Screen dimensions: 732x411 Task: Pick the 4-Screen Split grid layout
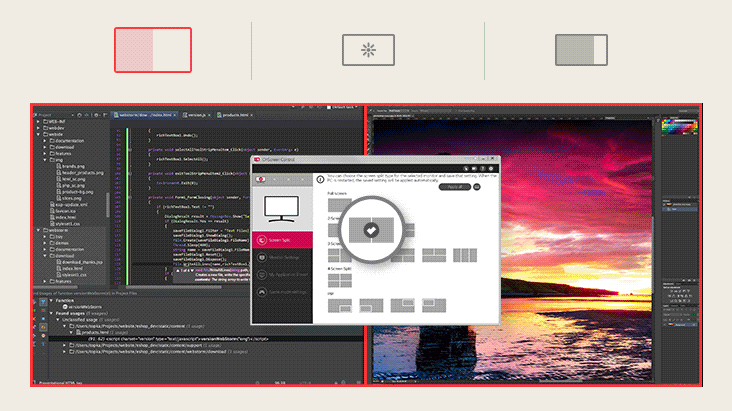[x=340, y=280]
